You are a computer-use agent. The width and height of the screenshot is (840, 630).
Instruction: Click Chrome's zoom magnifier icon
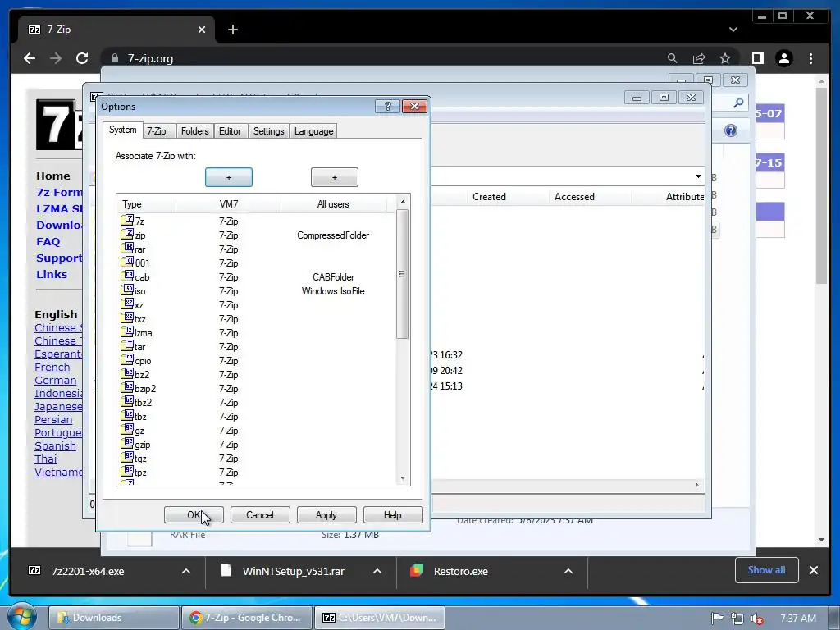pos(673,58)
